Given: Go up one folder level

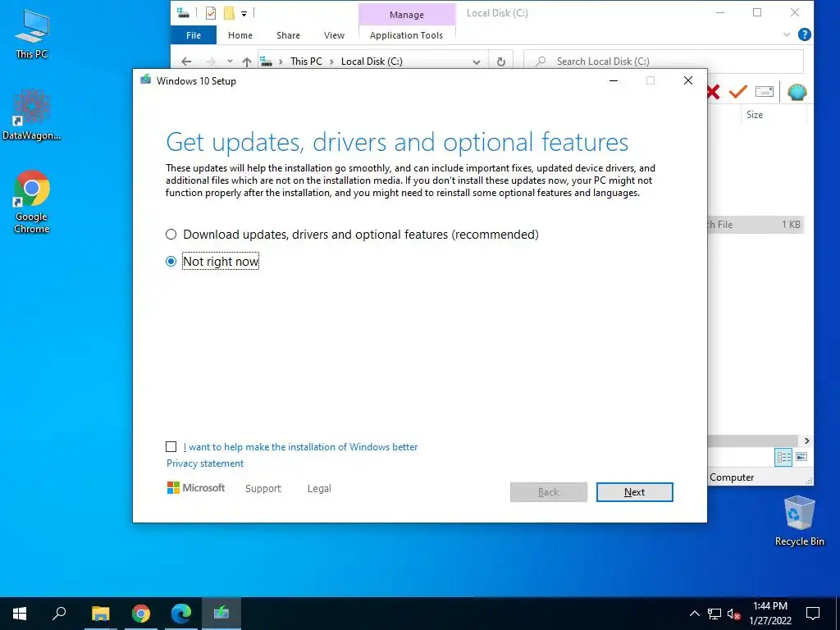Looking at the screenshot, I should tap(246, 62).
